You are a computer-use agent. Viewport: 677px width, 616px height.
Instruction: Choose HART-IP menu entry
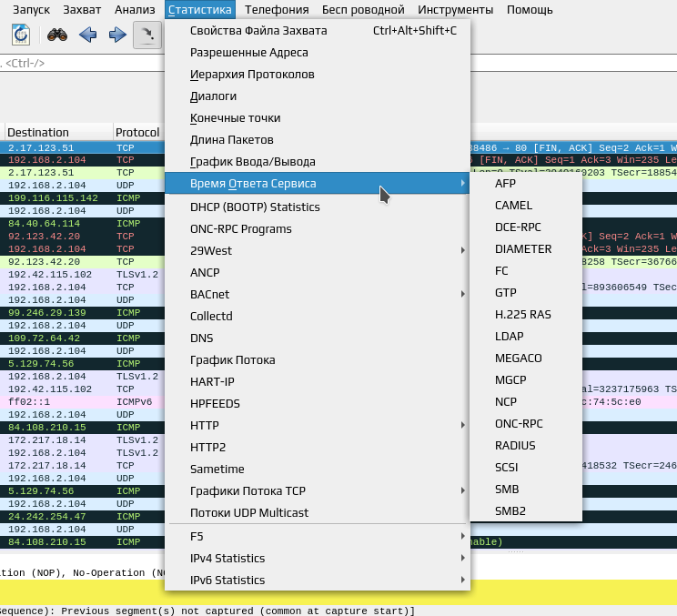[318, 381]
